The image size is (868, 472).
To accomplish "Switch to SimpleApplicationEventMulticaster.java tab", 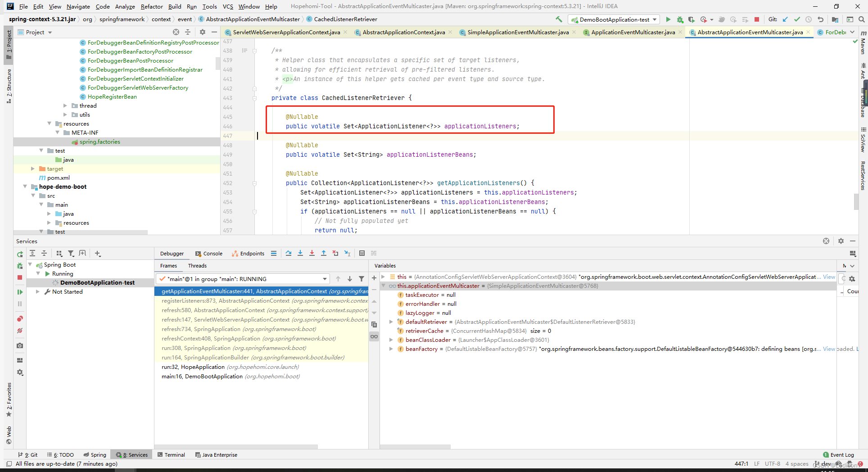I will pyautogui.click(x=518, y=32).
